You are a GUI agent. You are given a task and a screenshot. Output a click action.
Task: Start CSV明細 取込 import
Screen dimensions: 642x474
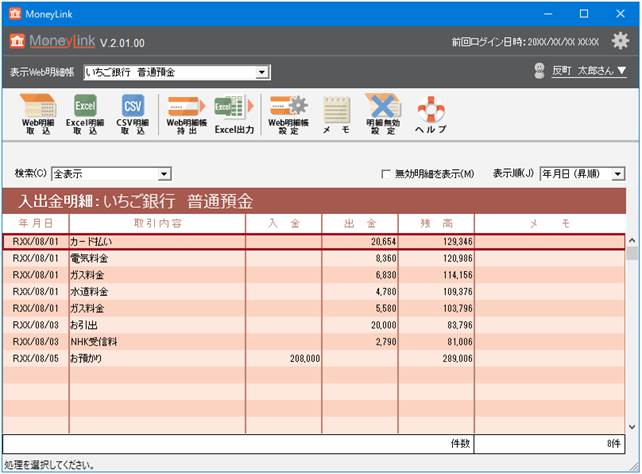click(133, 114)
